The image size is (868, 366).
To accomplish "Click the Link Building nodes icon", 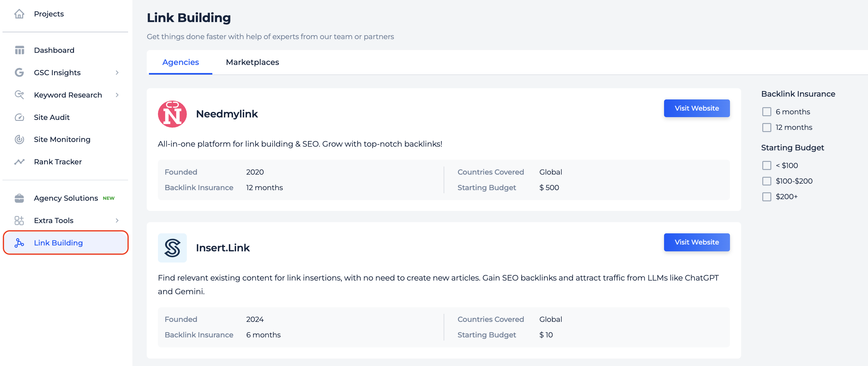I will pyautogui.click(x=19, y=242).
